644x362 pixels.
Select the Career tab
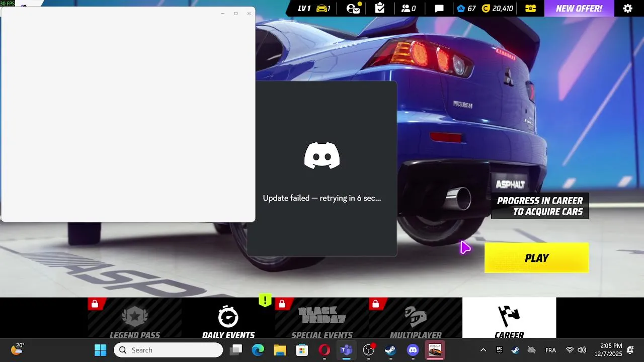(509, 318)
